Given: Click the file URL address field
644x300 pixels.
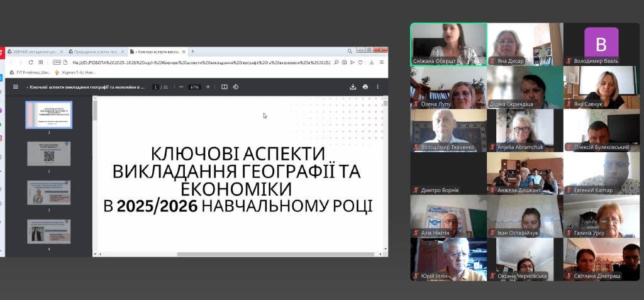Looking at the screenshot, I should (x=201, y=62).
